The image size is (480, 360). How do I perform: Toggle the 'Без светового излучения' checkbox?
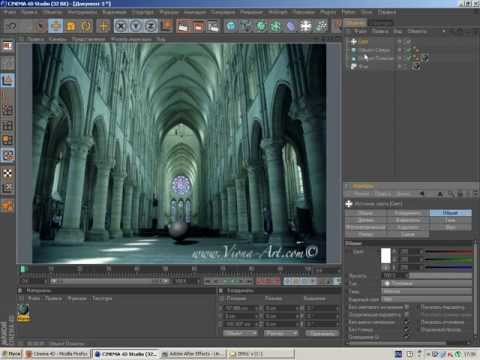tap(407, 307)
